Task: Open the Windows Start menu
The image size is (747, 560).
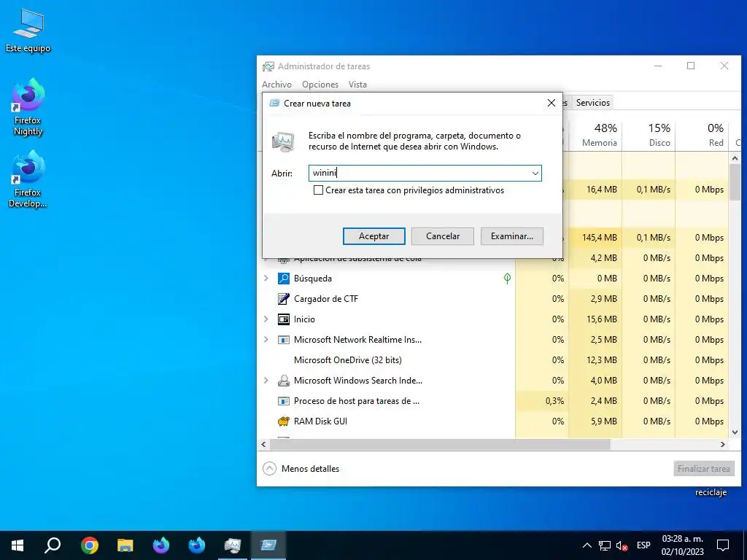Action: click(18, 545)
